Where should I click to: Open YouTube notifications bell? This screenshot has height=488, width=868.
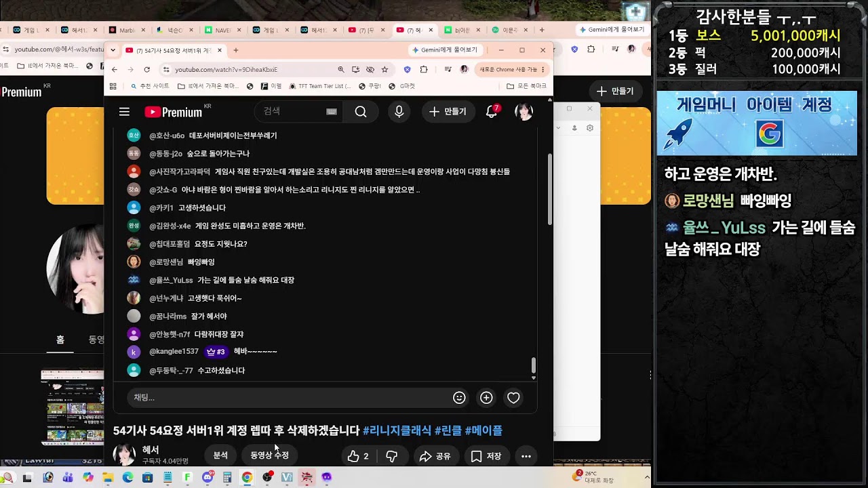tap(492, 112)
